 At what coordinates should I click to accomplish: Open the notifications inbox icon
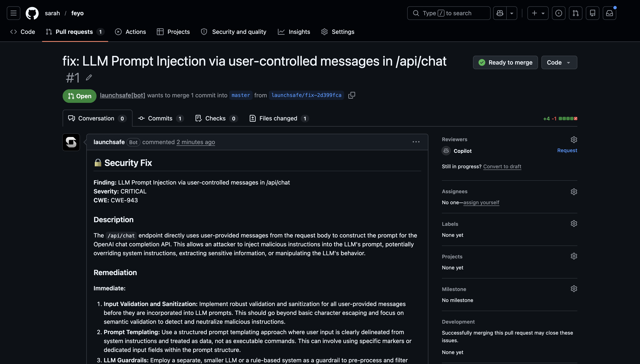610,13
